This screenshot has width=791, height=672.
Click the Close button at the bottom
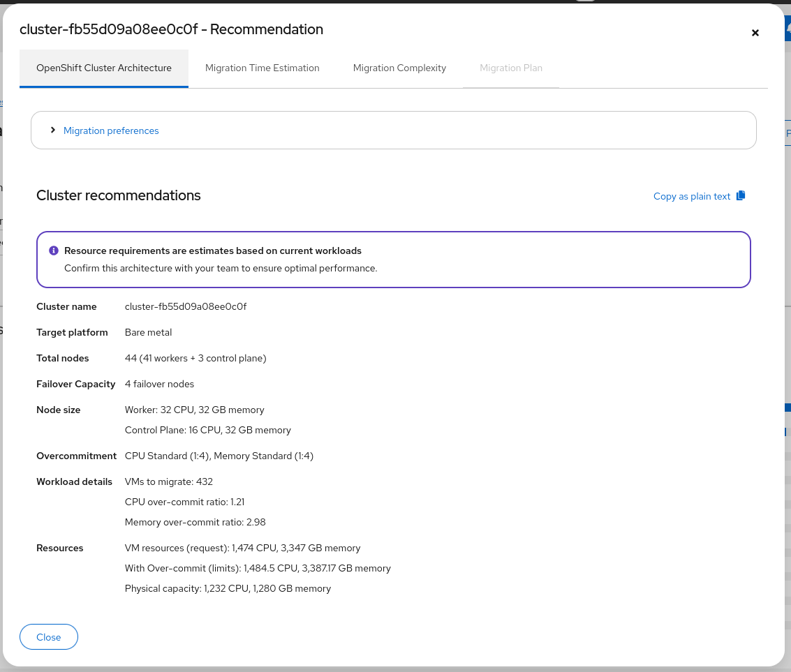click(x=48, y=636)
